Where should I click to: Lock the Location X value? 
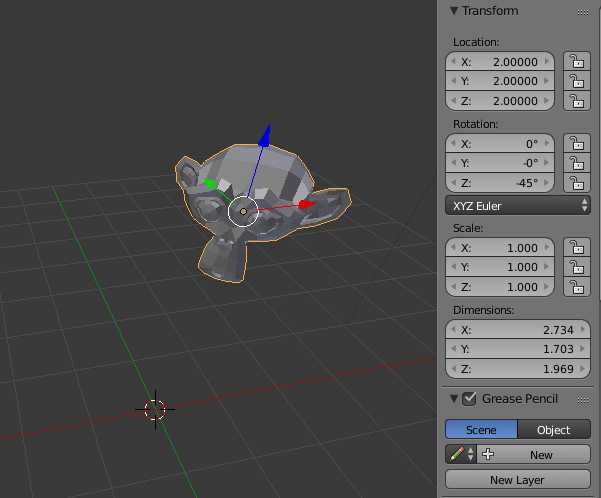(x=577, y=61)
